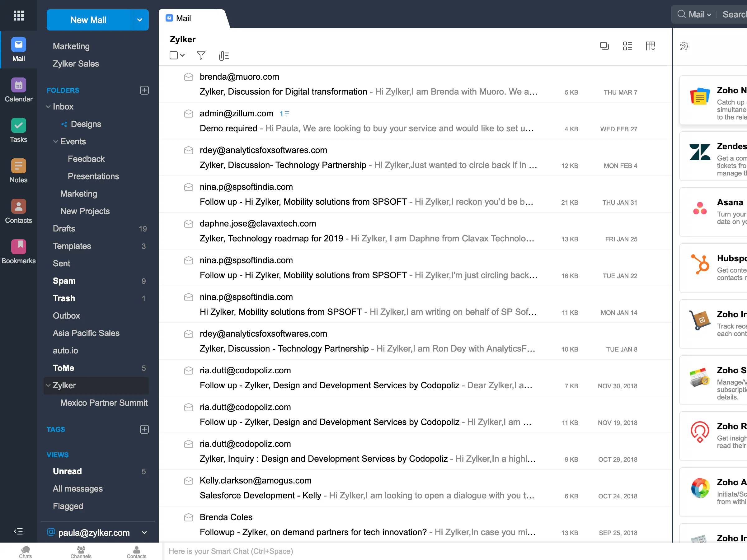
Task: Collapse the sidebar with bottom-left icon
Action: click(x=18, y=531)
